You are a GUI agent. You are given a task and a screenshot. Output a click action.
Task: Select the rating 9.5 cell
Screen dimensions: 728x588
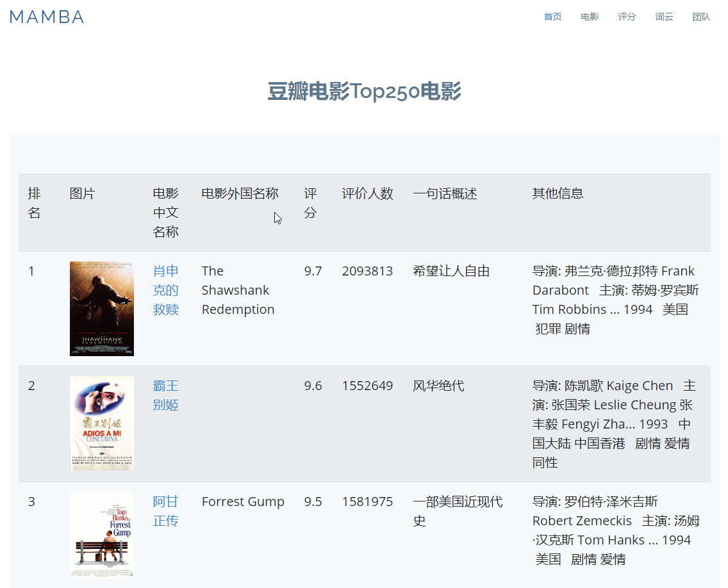(313, 502)
